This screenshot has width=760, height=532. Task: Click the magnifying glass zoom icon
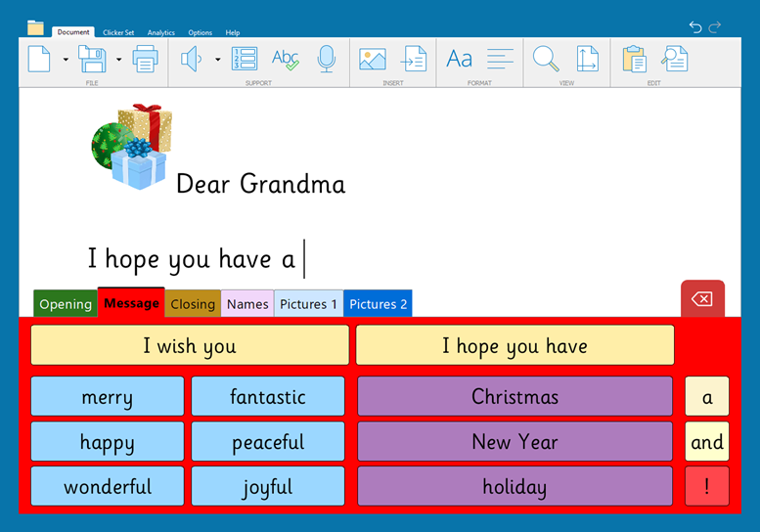[x=545, y=60]
